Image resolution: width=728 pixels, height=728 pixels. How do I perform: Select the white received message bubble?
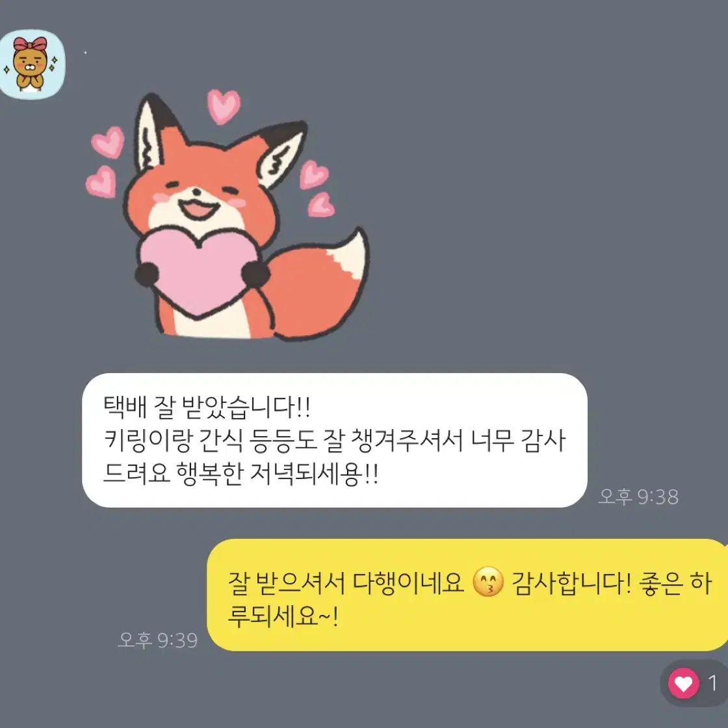pos(334,440)
